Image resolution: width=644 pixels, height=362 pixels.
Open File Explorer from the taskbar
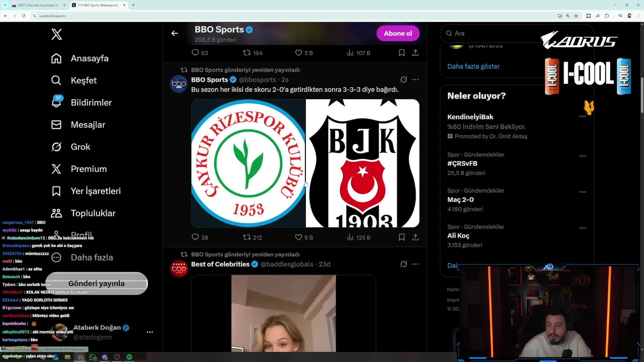coord(68,357)
